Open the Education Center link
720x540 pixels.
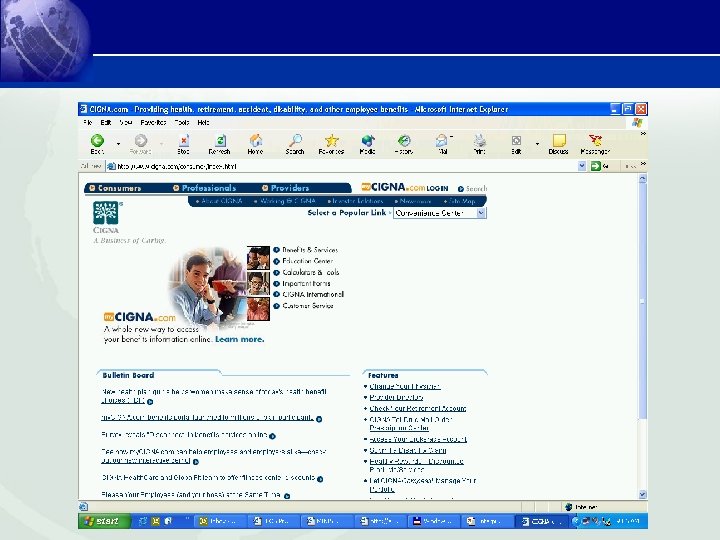[307, 261]
